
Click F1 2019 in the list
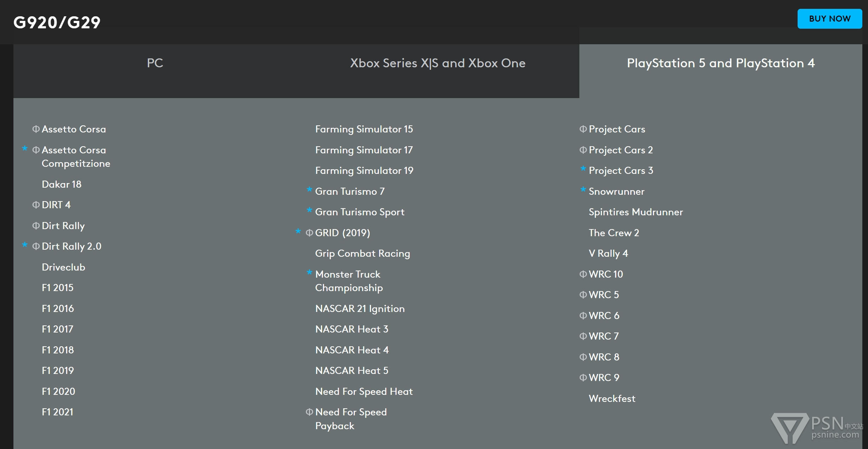tap(58, 371)
